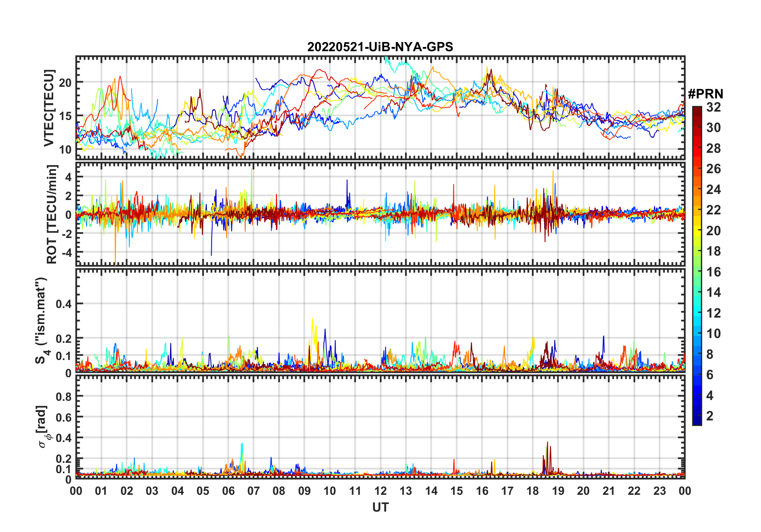The image size is (761, 532).
Task: Click UT axis tick label 01
Action: pyautogui.click(x=101, y=491)
